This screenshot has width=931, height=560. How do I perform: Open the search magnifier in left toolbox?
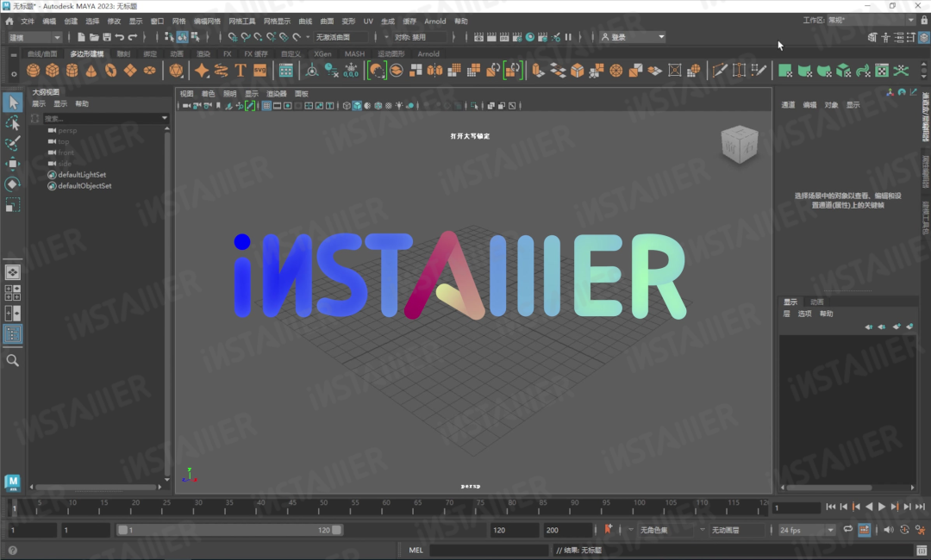tap(12, 360)
